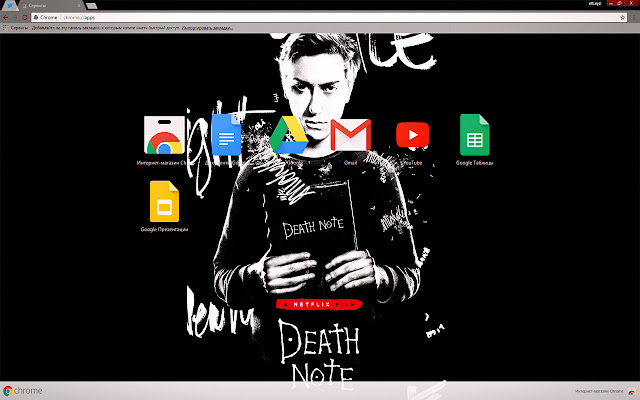Image resolution: width=640 pixels, height=400 pixels.
Task: Reload the page
Action: coord(24,18)
